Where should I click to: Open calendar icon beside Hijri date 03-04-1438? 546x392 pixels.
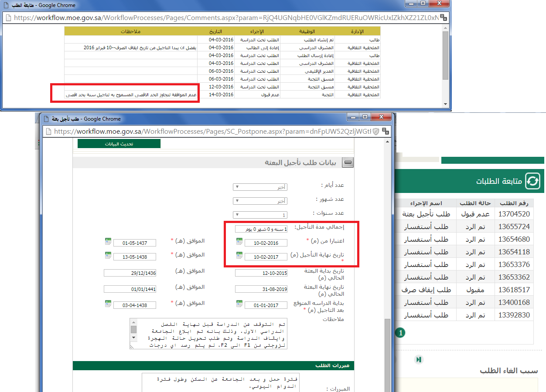[108, 304]
